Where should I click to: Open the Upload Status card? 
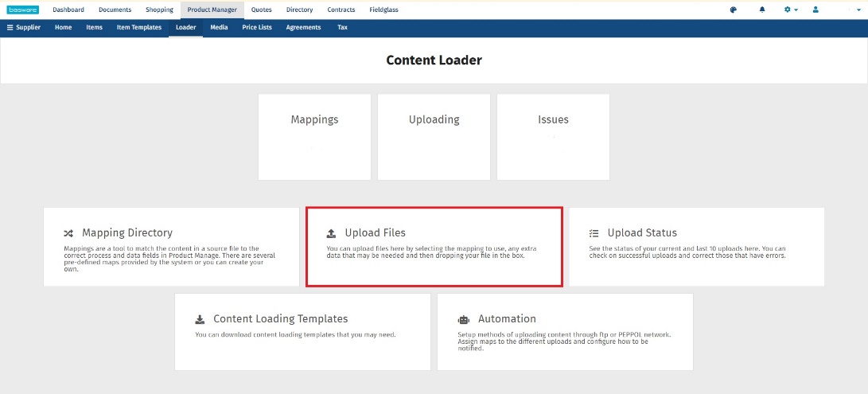click(x=697, y=248)
